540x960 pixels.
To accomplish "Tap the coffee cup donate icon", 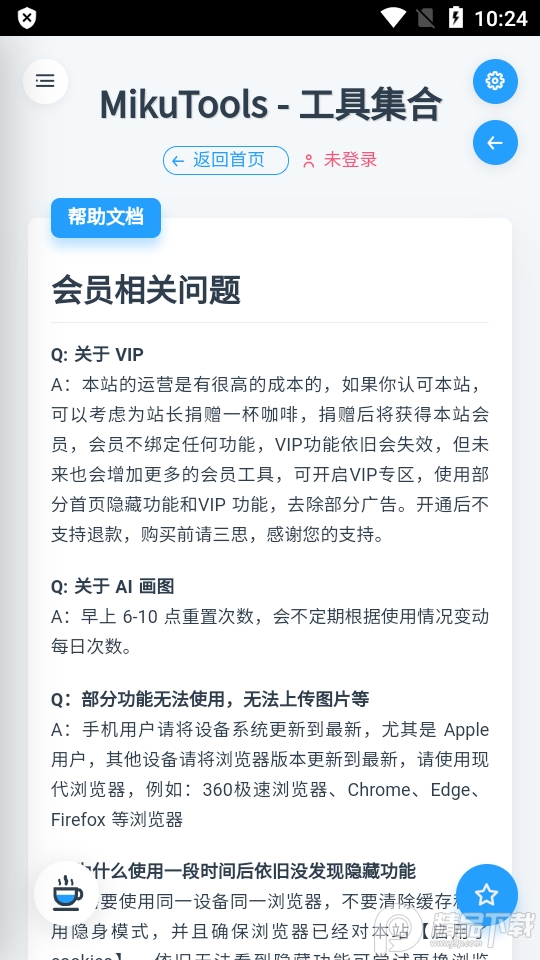I will 66,892.
